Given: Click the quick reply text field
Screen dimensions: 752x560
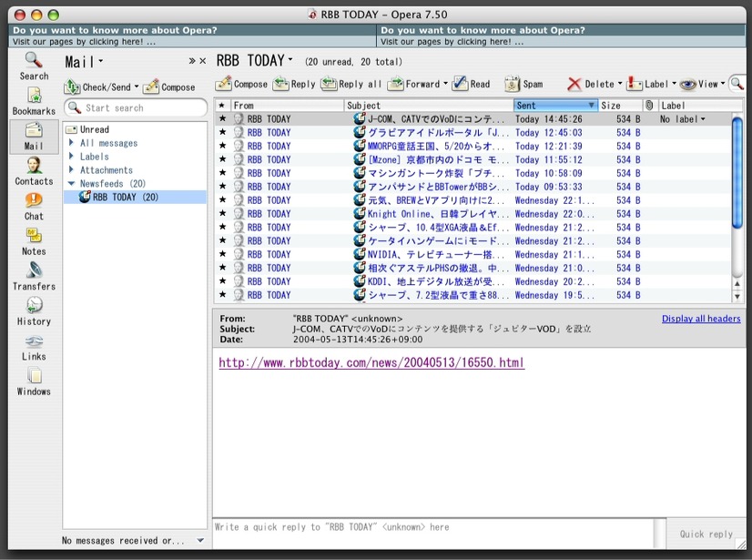Looking at the screenshot, I should click(434, 533).
